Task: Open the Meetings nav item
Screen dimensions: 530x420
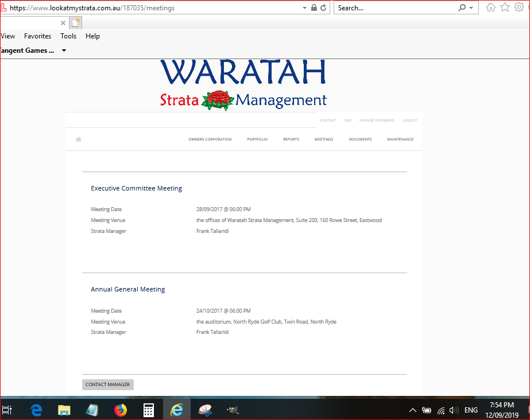Action: coord(324,139)
